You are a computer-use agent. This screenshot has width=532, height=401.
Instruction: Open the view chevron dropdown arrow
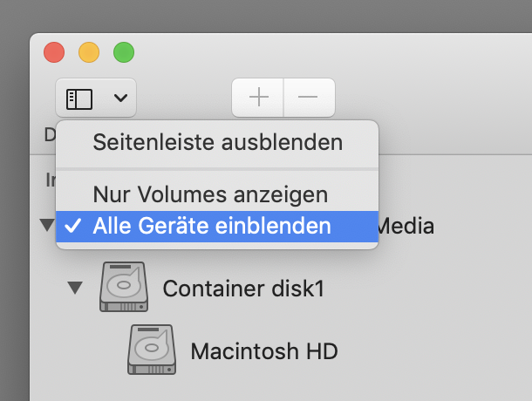(120, 98)
